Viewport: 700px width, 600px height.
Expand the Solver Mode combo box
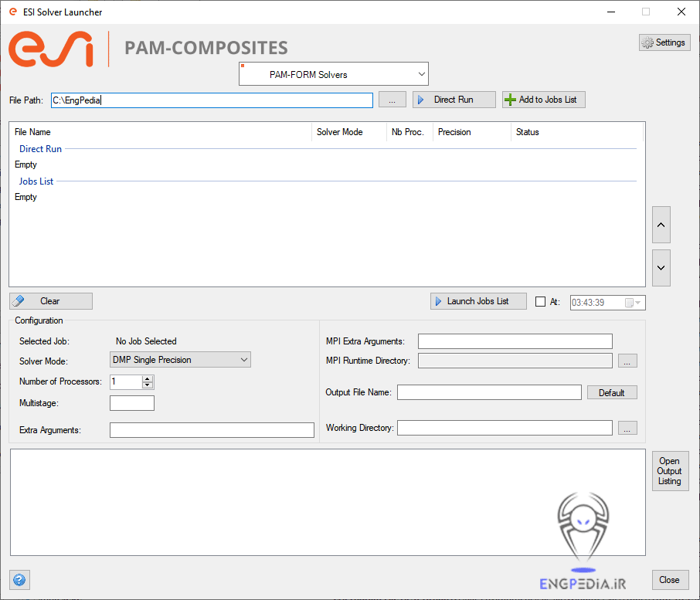click(x=180, y=360)
